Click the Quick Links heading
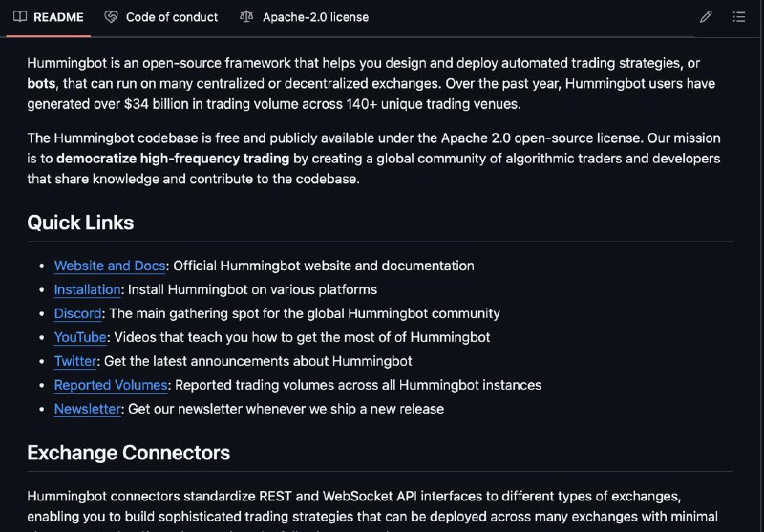 click(80, 223)
